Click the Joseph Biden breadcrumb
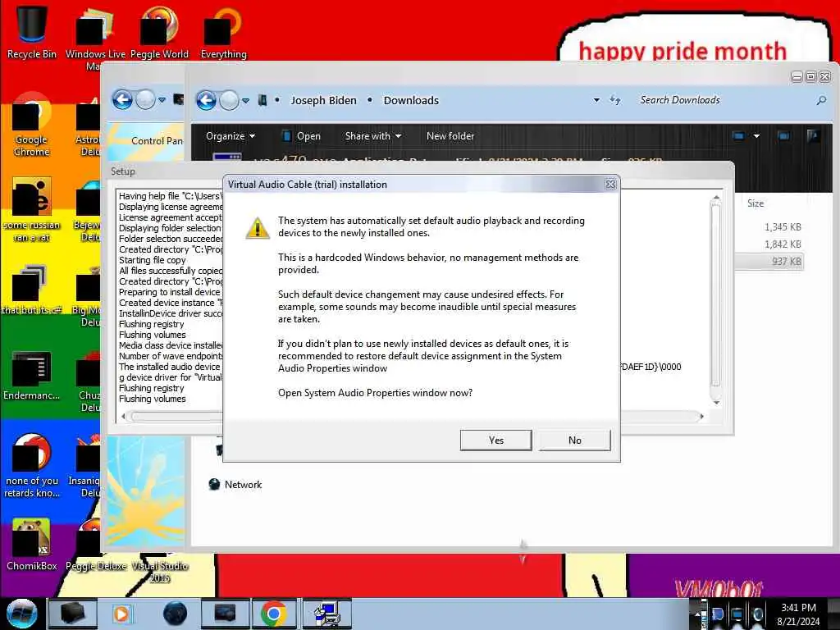This screenshot has width=840, height=630. (x=323, y=100)
